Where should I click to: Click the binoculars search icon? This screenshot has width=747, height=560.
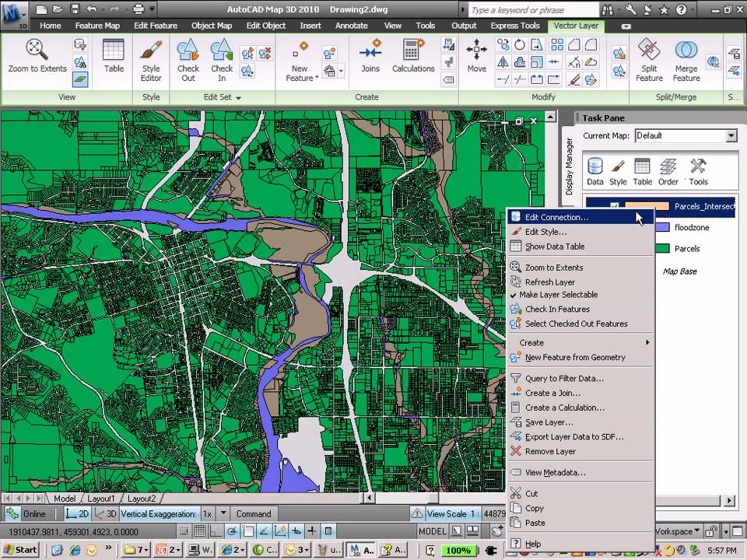pyautogui.click(x=608, y=9)
